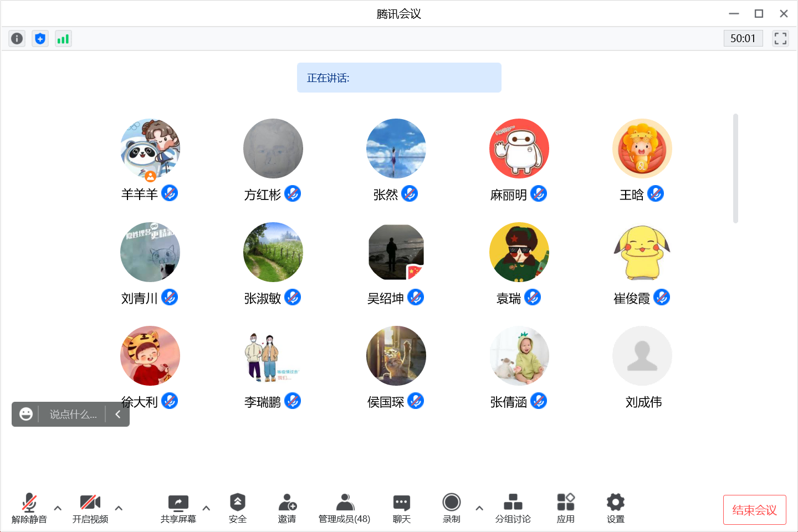This screenshot has height=532, width=798.
Task: Select 张然's avatar
Action: tap(396, 149)
